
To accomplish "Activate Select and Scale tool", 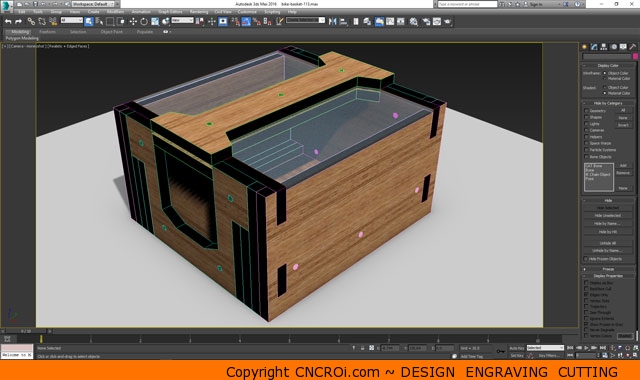I will point(155,22).
